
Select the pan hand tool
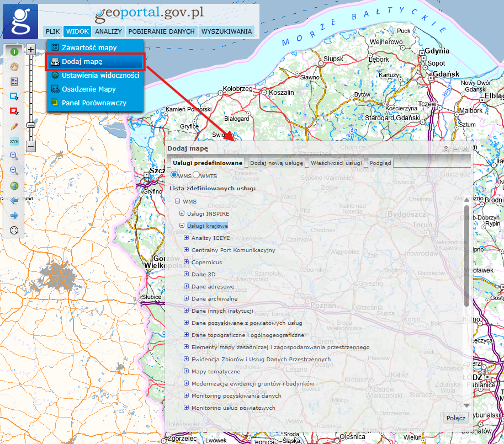pos(14,66)
